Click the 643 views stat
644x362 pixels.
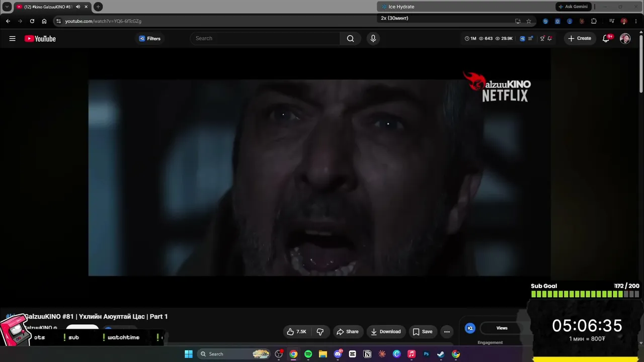[x=486, y=39]
